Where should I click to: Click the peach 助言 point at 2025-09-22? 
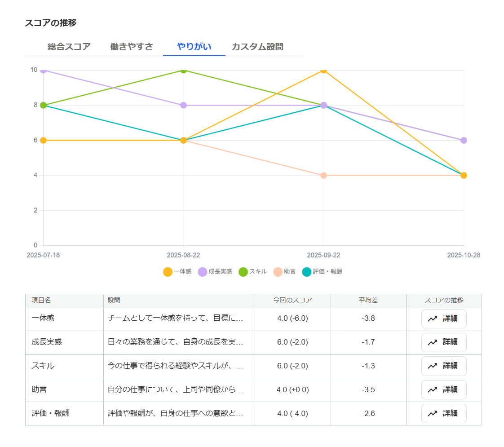click(324, 176)
